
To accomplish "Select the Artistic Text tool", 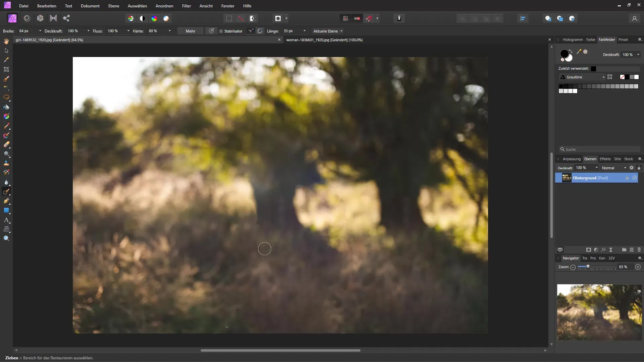I will [6, 220].
